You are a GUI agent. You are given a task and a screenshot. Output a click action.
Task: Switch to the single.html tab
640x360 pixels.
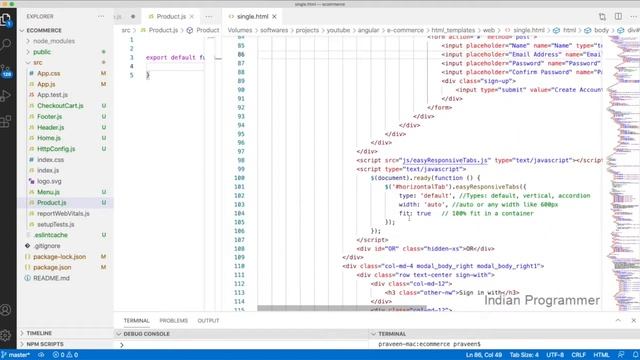click(x=252, y=16)
